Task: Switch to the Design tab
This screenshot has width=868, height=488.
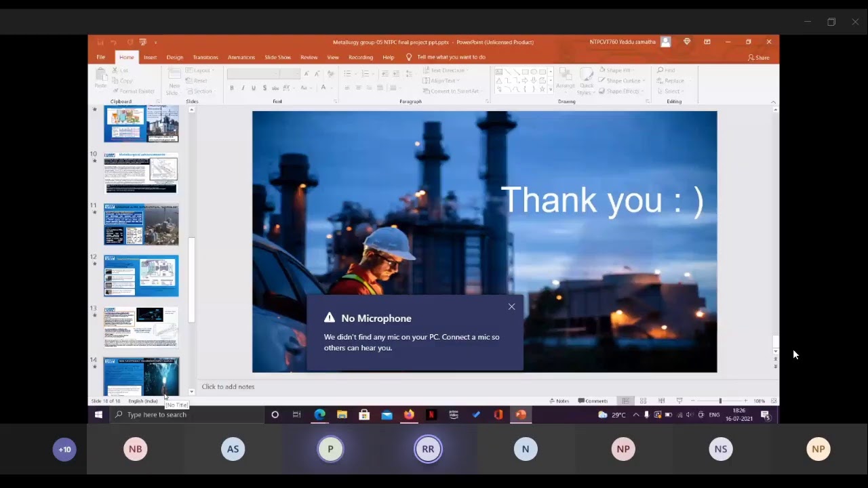Action: [175, 58]
